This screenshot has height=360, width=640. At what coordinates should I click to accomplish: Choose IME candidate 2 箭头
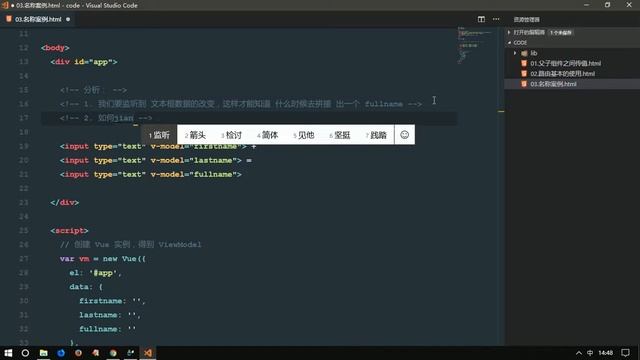point(195,135)
